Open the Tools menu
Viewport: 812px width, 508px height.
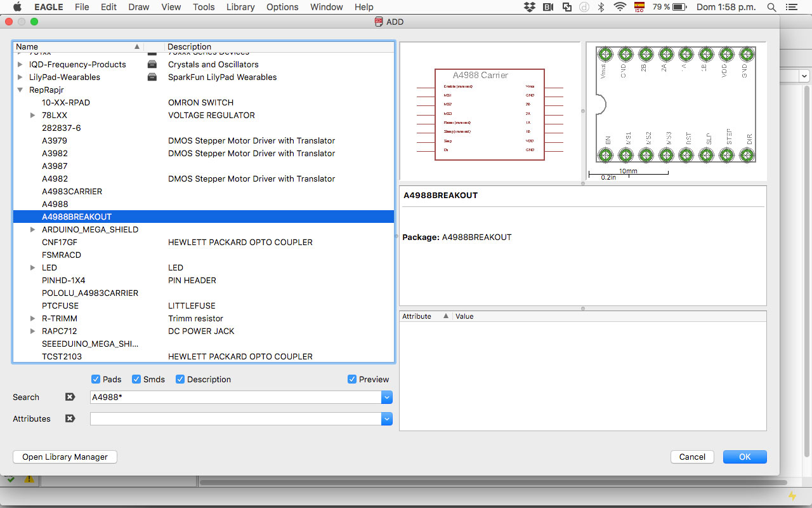[x=204, y=7]
